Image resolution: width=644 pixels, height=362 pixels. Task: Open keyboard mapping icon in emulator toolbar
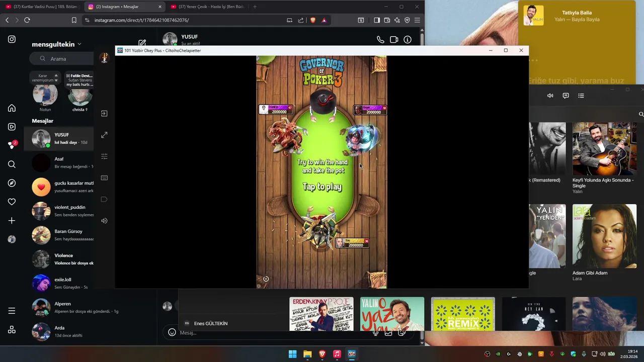pyautogui.click(x=104, y=178)
